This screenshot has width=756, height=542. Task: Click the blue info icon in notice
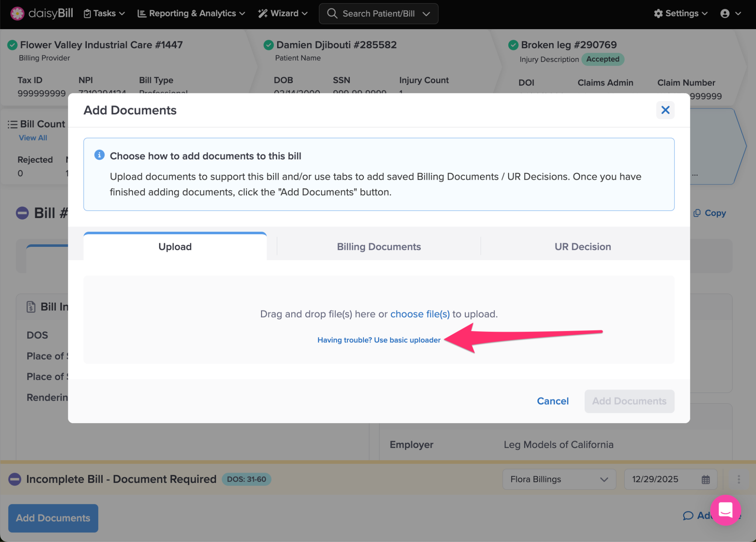(x=99, y=155)
